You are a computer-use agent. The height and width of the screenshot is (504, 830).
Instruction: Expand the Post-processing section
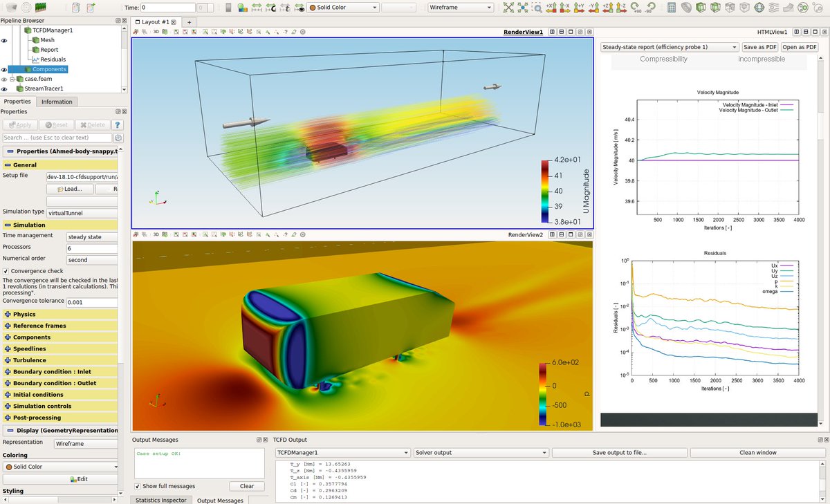(8, 418)
